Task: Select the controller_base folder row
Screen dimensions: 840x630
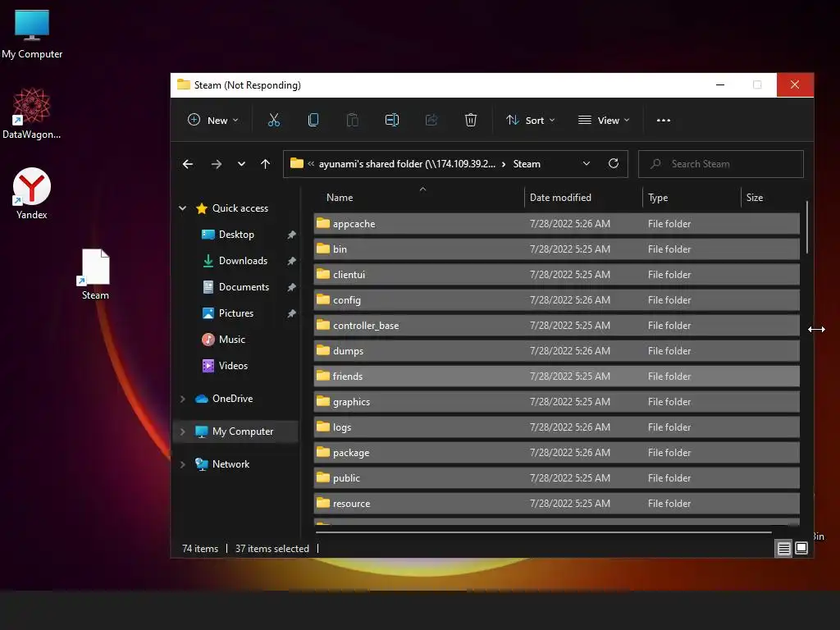Action: (557, 325)
